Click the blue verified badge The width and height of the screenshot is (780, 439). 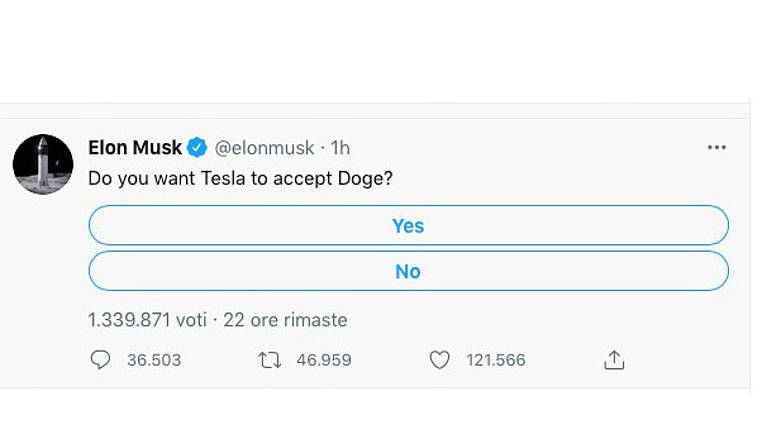point(198,148)
